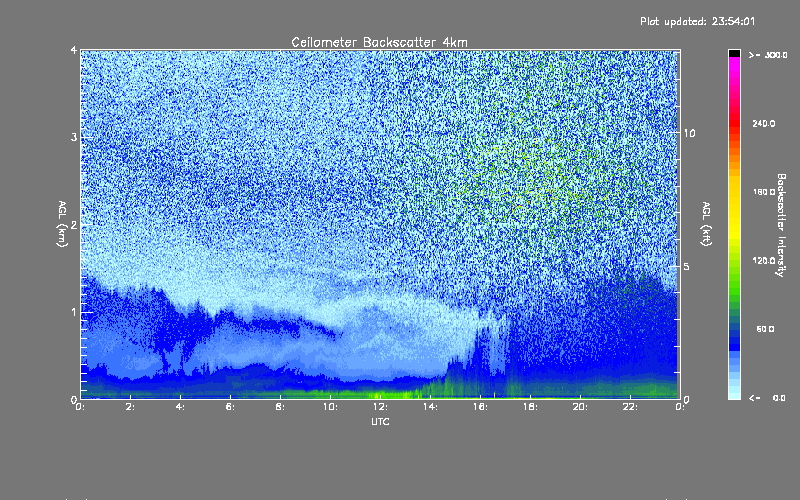Select the '20:' hour tick on the time axis

point(580,407)
